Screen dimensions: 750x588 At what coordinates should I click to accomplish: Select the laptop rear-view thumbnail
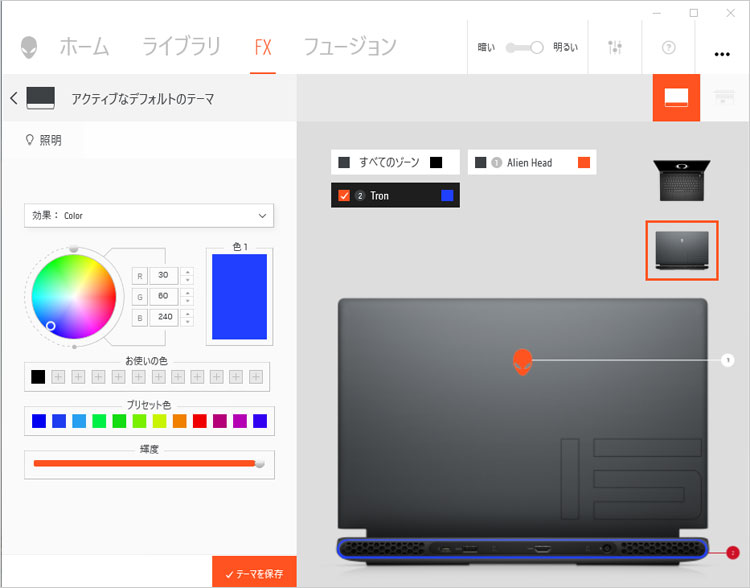coord(680,250)
